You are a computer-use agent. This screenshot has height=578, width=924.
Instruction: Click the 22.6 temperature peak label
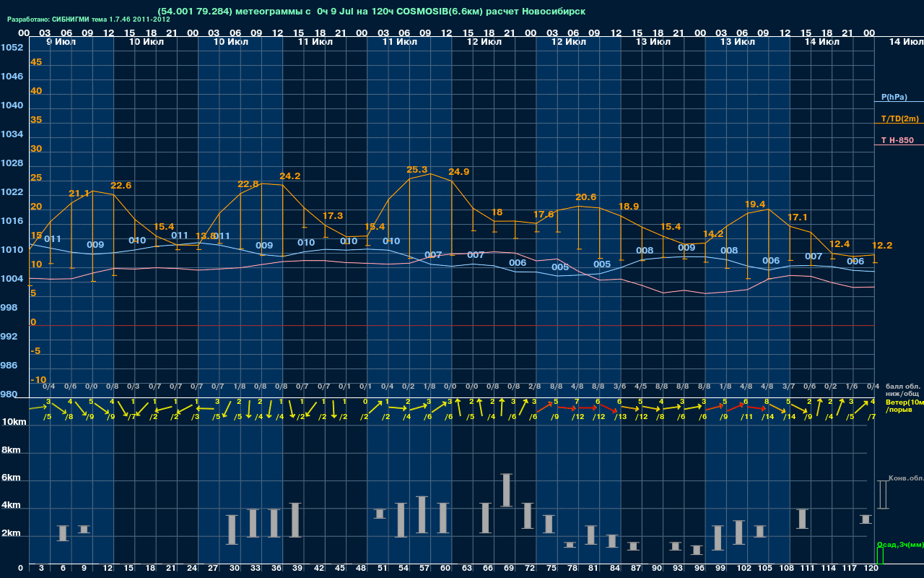pos(121,186)
